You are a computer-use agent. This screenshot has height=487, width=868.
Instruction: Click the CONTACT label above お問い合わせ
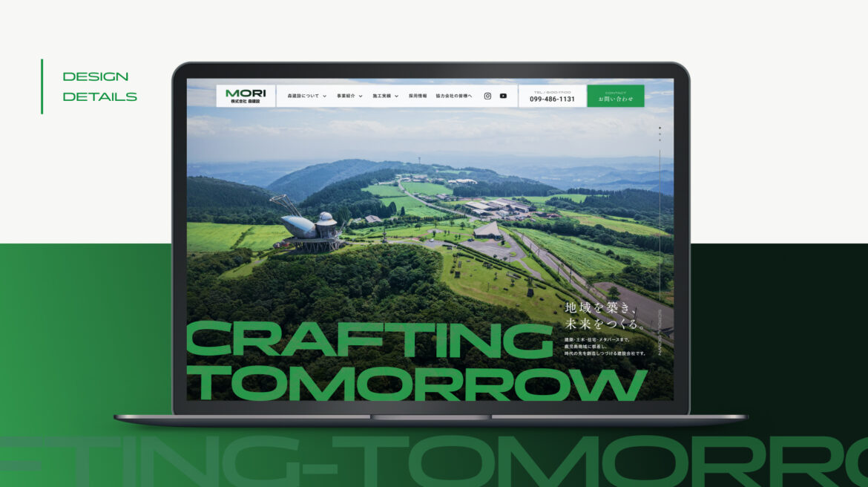[x=615, y=92]
